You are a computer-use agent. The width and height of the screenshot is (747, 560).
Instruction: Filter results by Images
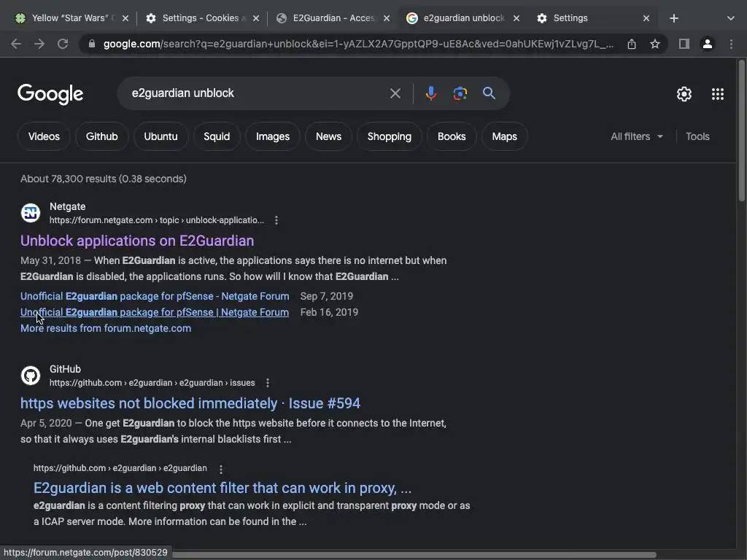coord(273,136)
